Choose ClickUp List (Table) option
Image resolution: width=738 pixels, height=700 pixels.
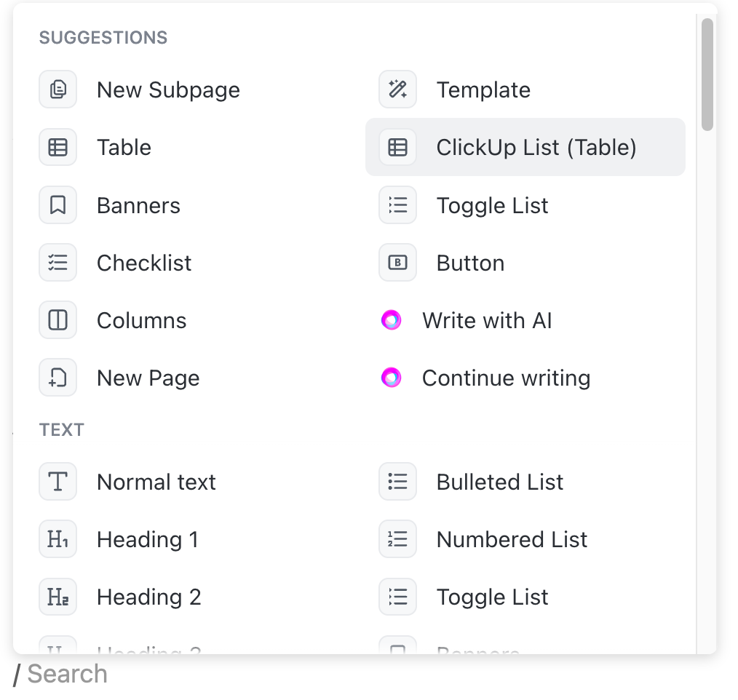pos(536,148)
